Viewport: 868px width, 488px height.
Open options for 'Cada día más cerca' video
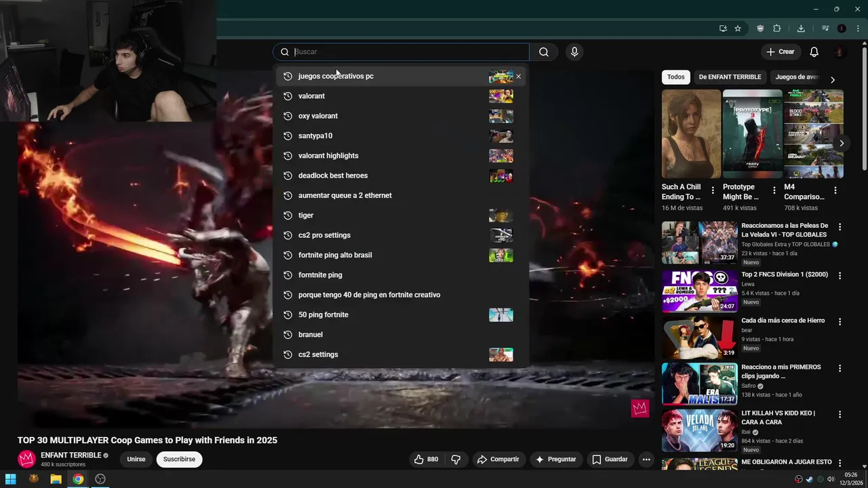coord(840,322)
